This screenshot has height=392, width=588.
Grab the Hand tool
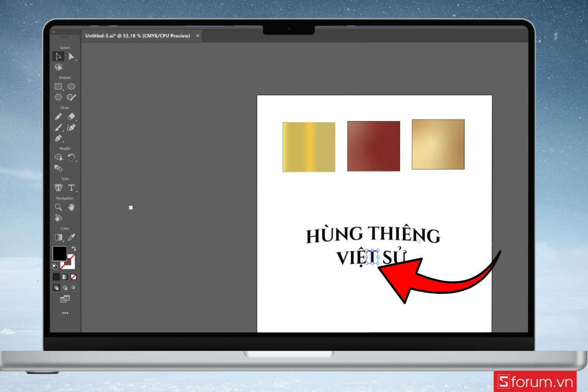(x=72, y=207)
